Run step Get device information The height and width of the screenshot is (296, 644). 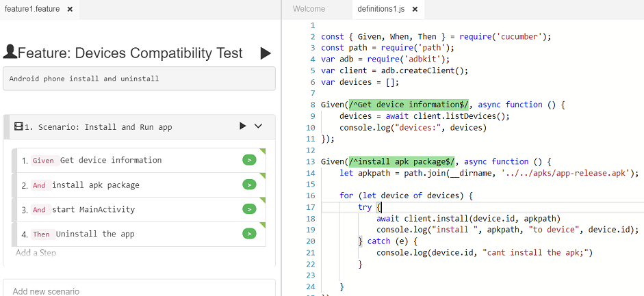coord(249,160)
